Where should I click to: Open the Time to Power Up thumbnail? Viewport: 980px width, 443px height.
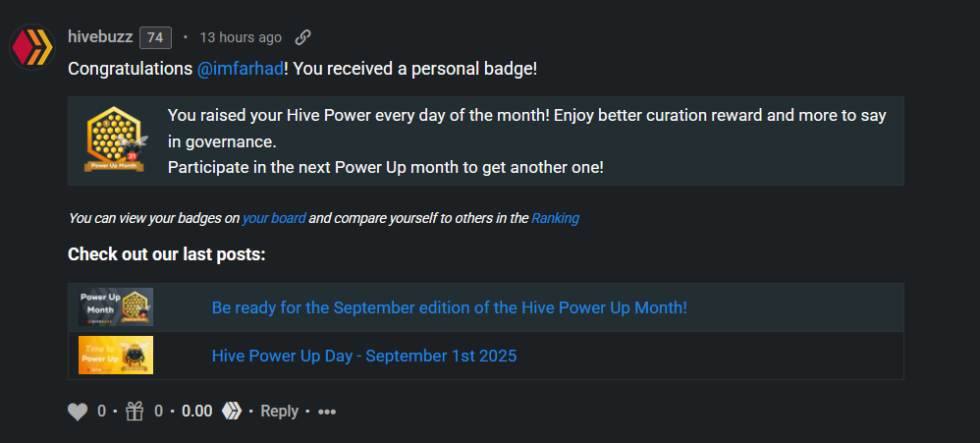pos(116,355)
